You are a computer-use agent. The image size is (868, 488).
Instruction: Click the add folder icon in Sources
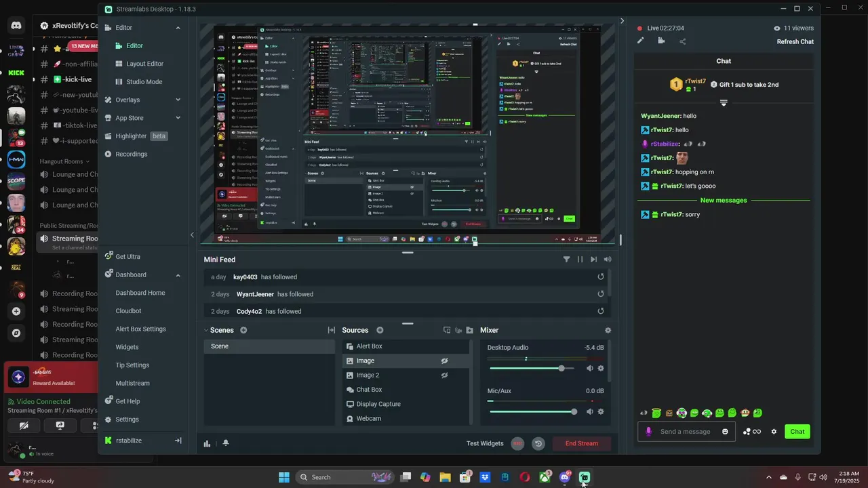(469, 330)
